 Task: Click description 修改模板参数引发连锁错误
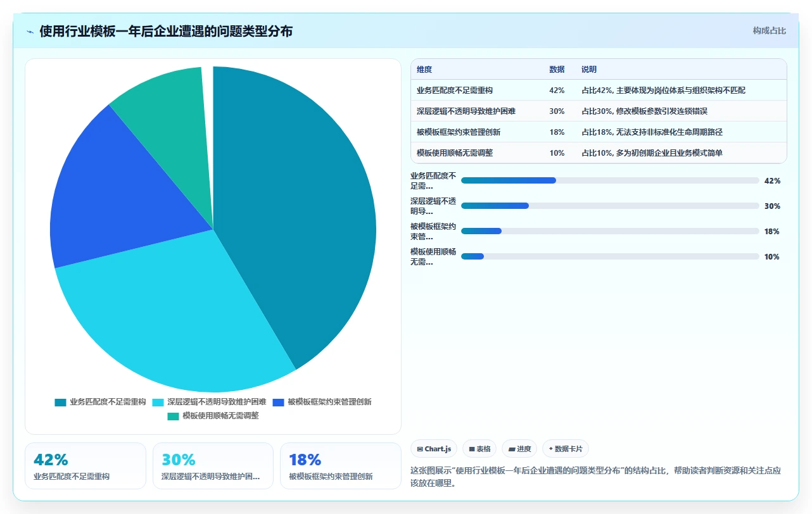click(x=662, y=111)
